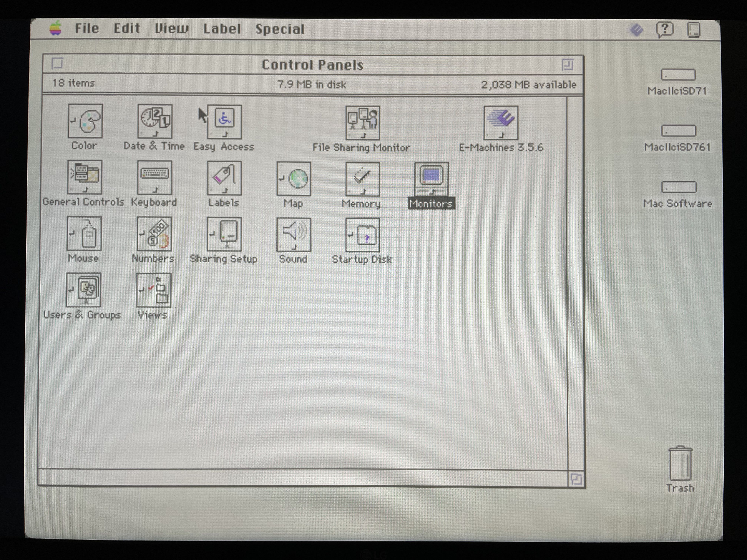Screen dimensions: 747x560
Task: Click the Control Panels window title
Action: (313, 65)
